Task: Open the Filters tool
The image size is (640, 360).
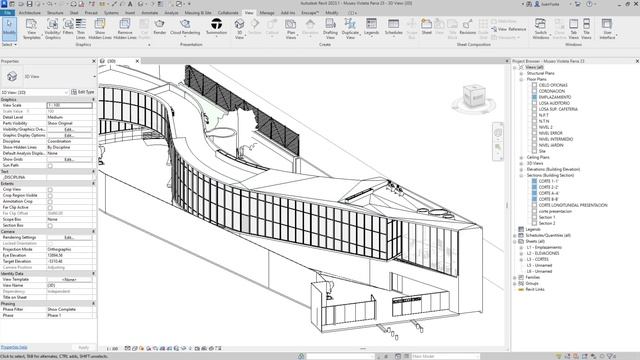Action: 68,28
